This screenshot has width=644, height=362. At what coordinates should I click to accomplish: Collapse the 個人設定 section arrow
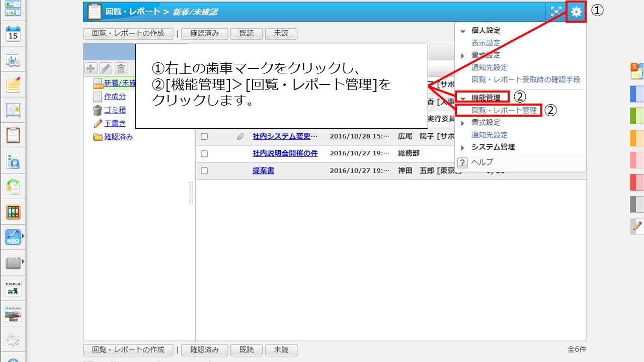click(463, 31)
